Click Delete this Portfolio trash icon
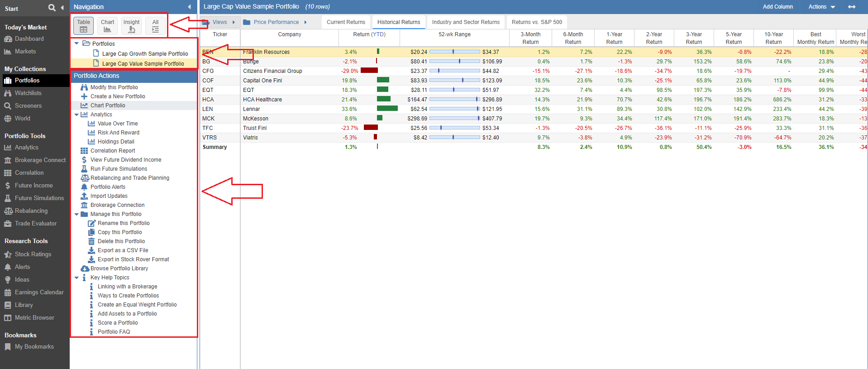The height and width of the screenshot is (369, 868). click(91, 241)
